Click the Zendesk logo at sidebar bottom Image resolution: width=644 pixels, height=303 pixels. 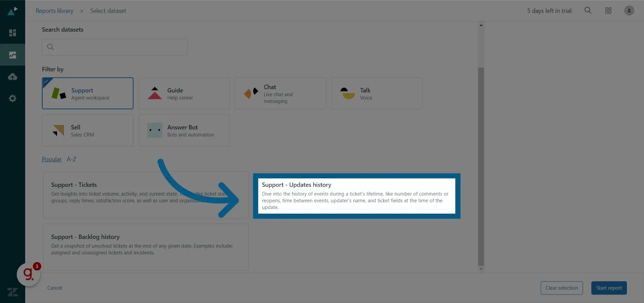coord(12,292)
